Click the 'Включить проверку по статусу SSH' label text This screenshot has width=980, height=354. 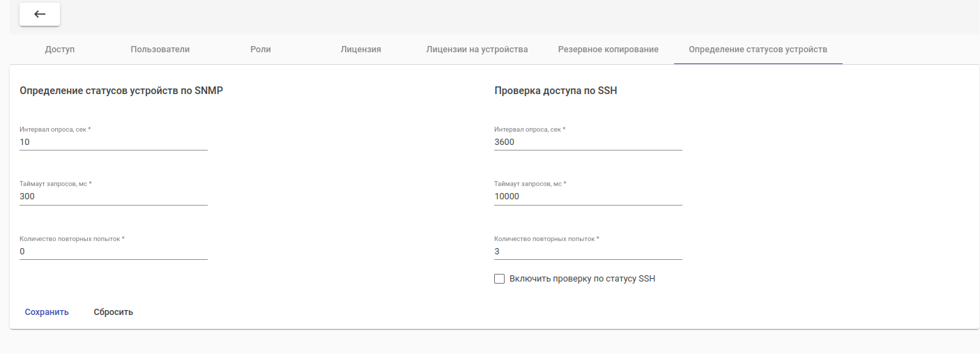(x=582, y=279)
